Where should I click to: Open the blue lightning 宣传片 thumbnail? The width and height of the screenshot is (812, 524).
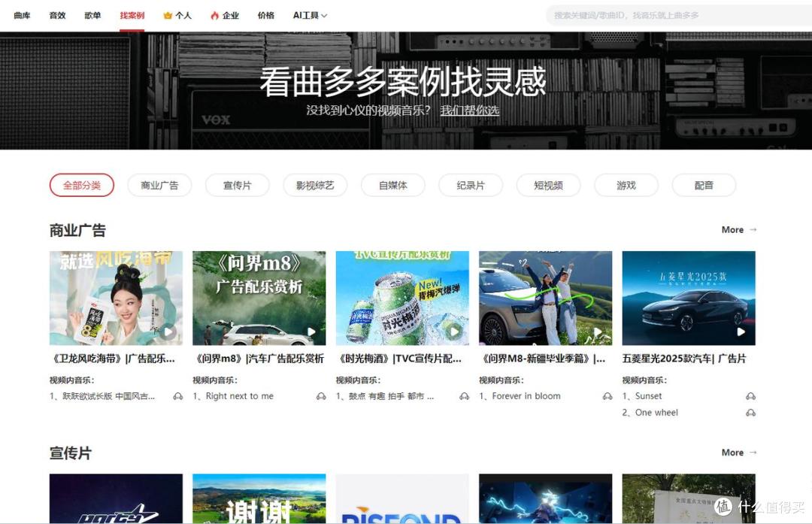pyautogui.click(x=545, y=498)
